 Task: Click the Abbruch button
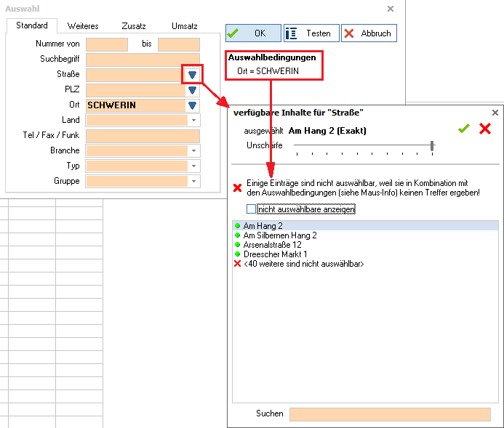[368, 33]
